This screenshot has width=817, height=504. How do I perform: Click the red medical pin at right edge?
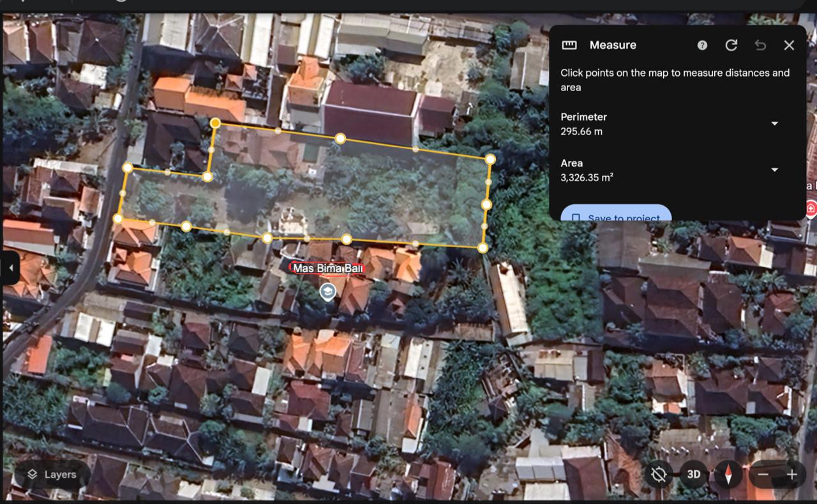click(x=811, y=208)
